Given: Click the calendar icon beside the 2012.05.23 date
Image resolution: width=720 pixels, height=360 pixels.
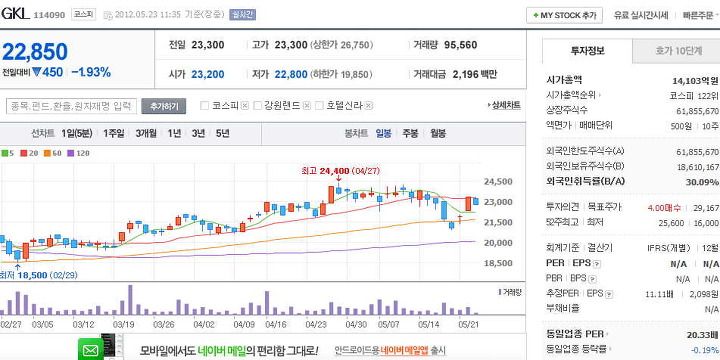Looking at the screenshot, I should (x=108, y=15).
